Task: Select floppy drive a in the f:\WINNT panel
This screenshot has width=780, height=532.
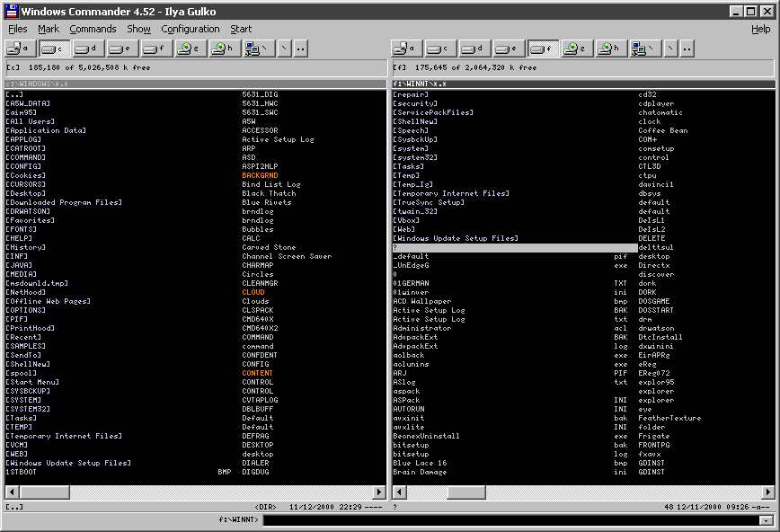Action: pyautogui.click(x=406, y=49)
